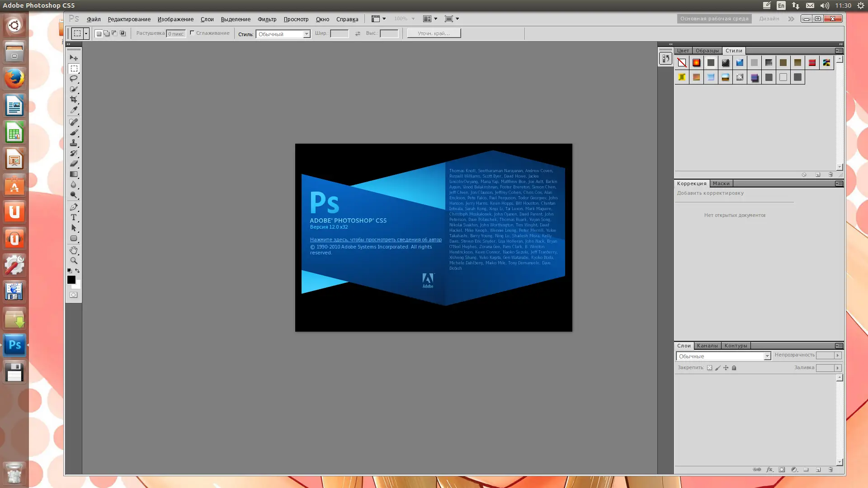Select the Crop tool

click(74, 99)
